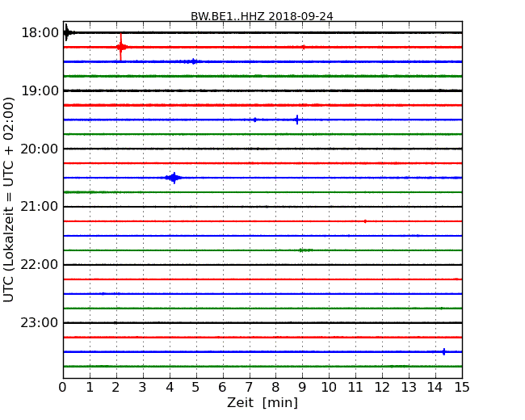Click x-axis tick label 14
Screen dimensions: 525x420
(x=435, y=388)
